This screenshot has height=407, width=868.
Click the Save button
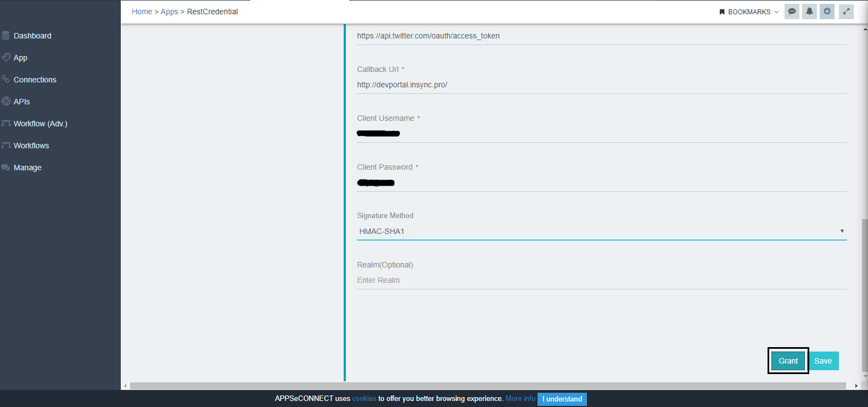tap(823, 361)
